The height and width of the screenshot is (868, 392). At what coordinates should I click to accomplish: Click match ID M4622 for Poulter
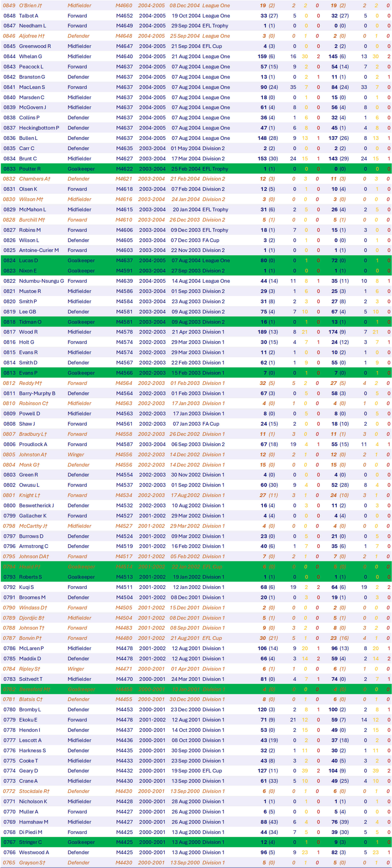[x=124, y=169]
